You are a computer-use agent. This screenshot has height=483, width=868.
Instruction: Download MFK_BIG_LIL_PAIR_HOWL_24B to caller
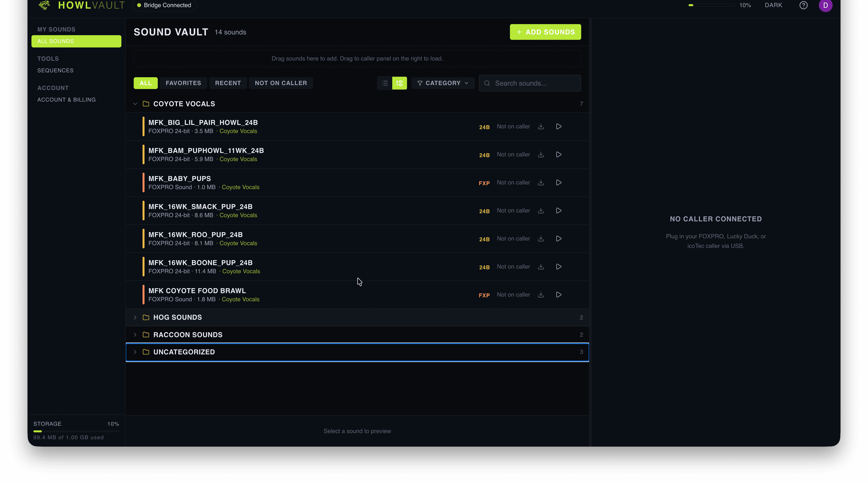pyautogui.click(x=541, y=126)
